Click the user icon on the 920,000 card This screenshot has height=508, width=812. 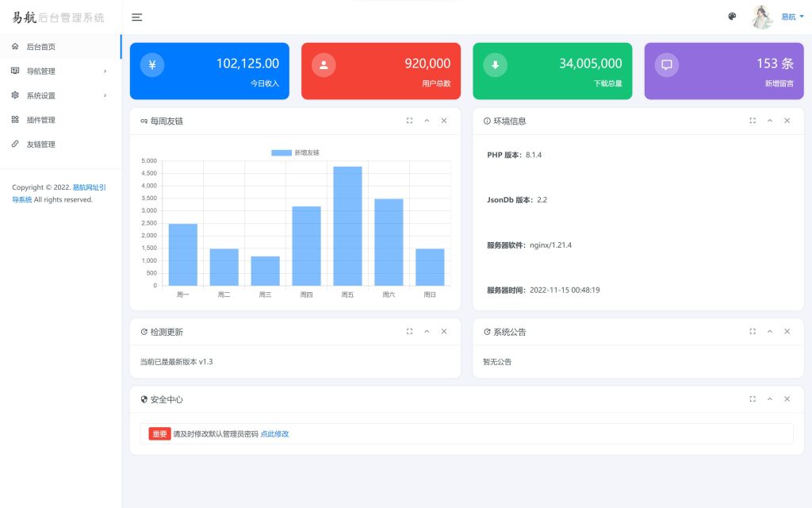[323, 64]
